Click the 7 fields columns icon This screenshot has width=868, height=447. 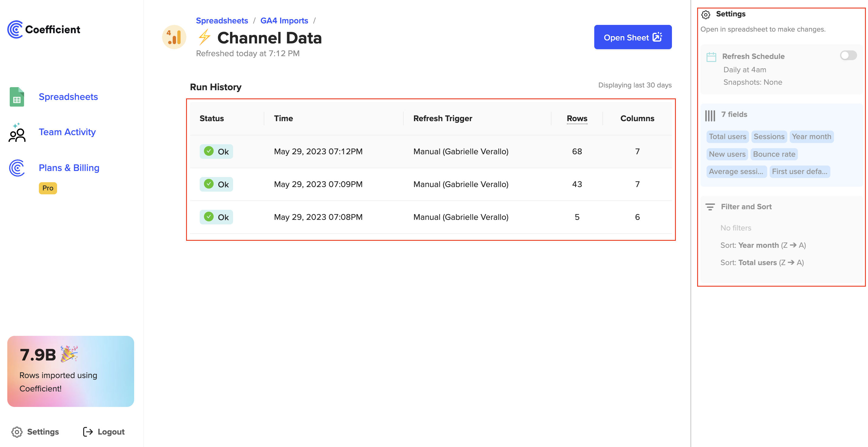pyautogui.click(x=710, y=115)
